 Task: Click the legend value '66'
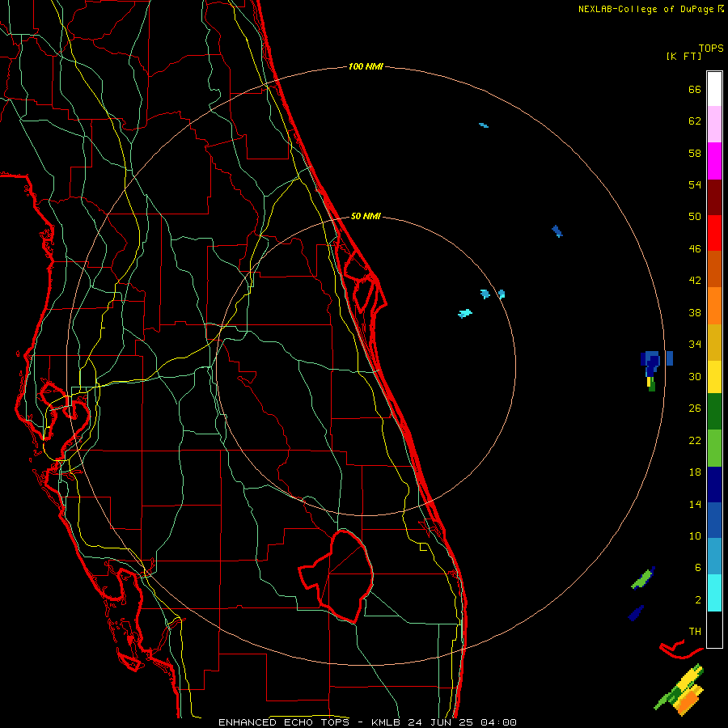[695, 89]
